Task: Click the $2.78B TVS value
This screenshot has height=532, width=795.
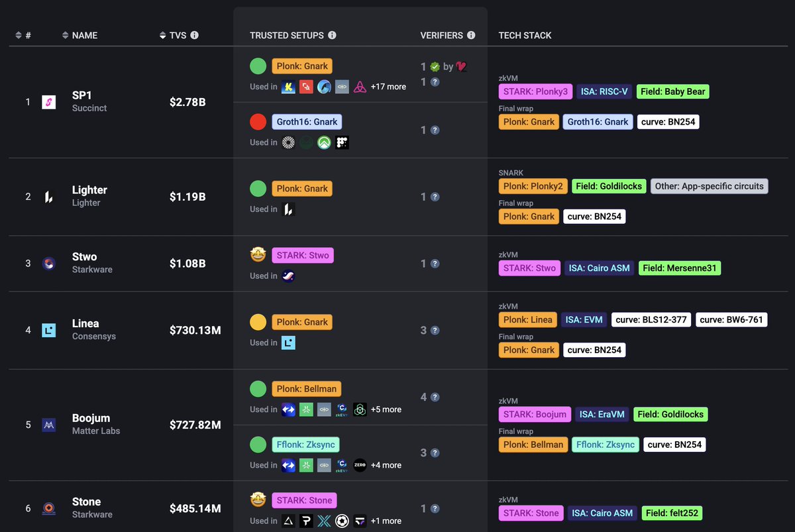Action: [187, 102]
